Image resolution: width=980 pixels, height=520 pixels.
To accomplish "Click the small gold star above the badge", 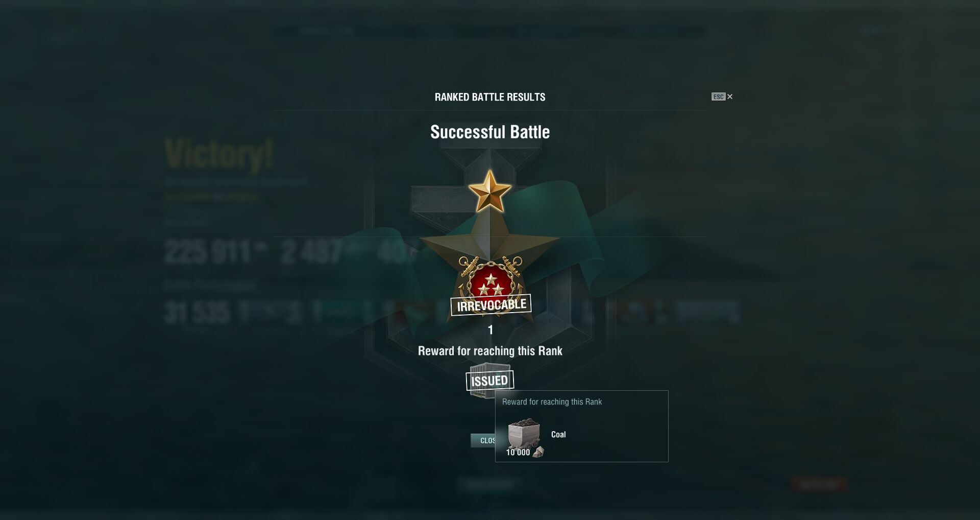I will (x=489, y=192).
